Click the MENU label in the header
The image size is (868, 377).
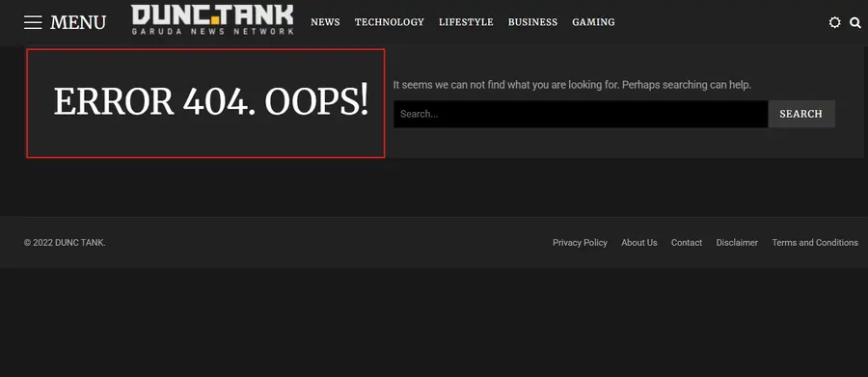tap(78, 23)
